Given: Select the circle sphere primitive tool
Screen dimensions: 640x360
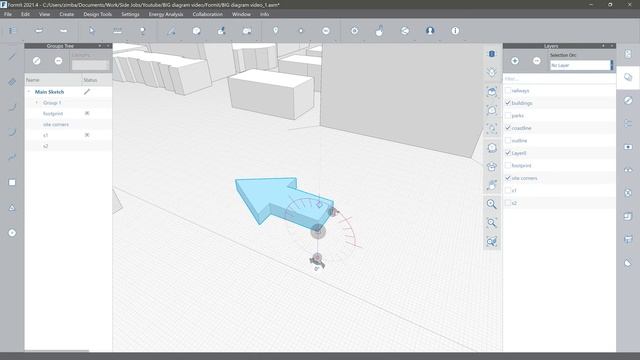Looking at the screenshot, I should tap(12, 233).
